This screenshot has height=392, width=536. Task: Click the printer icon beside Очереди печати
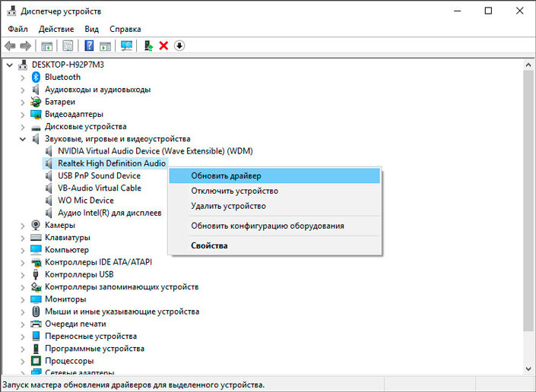(36, 324)
